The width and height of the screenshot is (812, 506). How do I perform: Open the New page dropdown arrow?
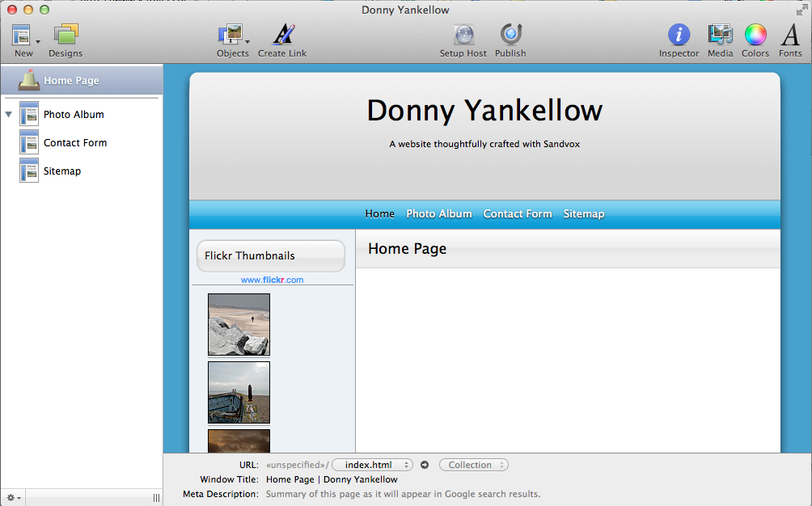point(38,41)
